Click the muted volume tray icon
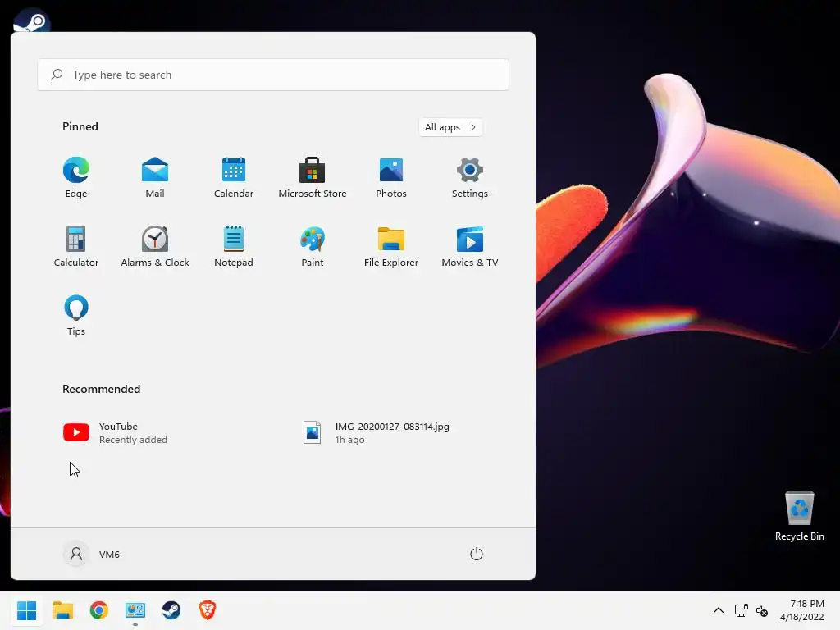Viewport: 840px width, 630px height. click(x=762, y=610)
